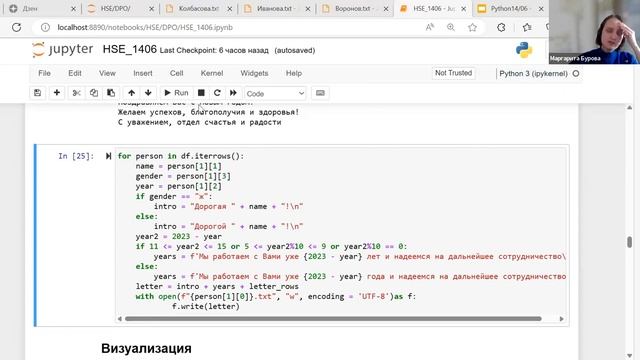Close the Иванова.txt browser tab
This screenshot has height=360, width=640.
tap(308, 9)
